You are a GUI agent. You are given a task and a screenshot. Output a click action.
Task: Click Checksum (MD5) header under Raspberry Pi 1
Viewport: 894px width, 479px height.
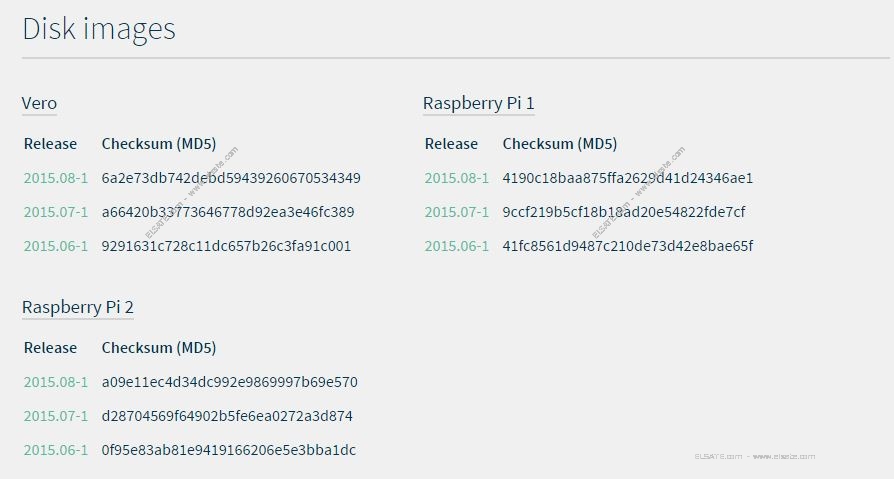point(560,144)
